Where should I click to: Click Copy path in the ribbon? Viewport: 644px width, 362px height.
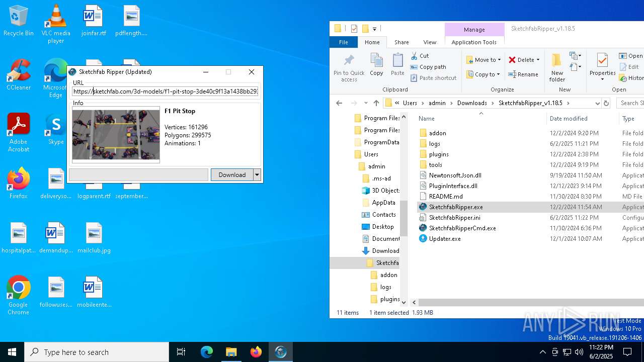(x=429, y=67)
